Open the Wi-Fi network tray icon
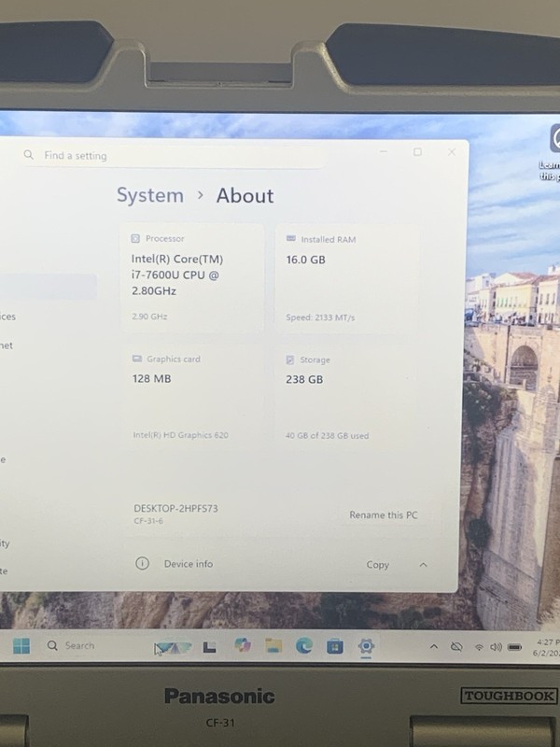The image size is (560, 747). coord(479,647)
